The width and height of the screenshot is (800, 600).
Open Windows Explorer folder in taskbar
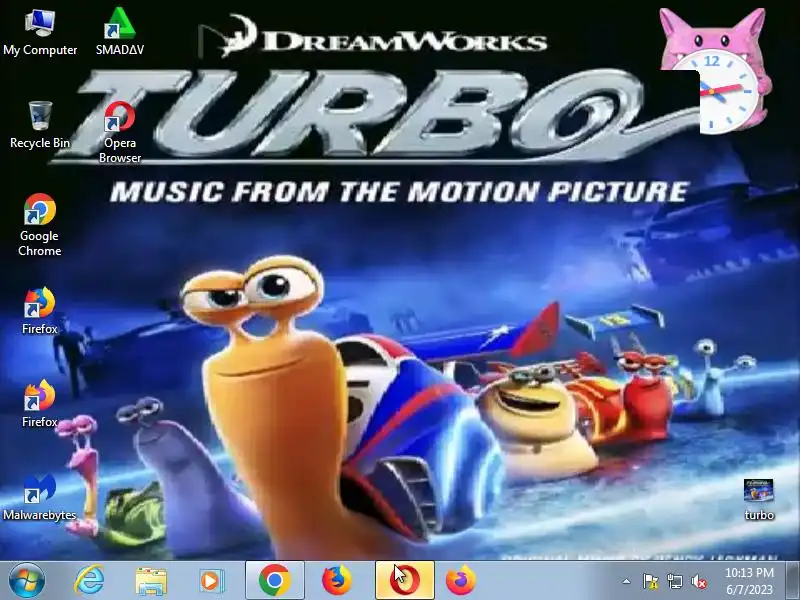[151, 581]
